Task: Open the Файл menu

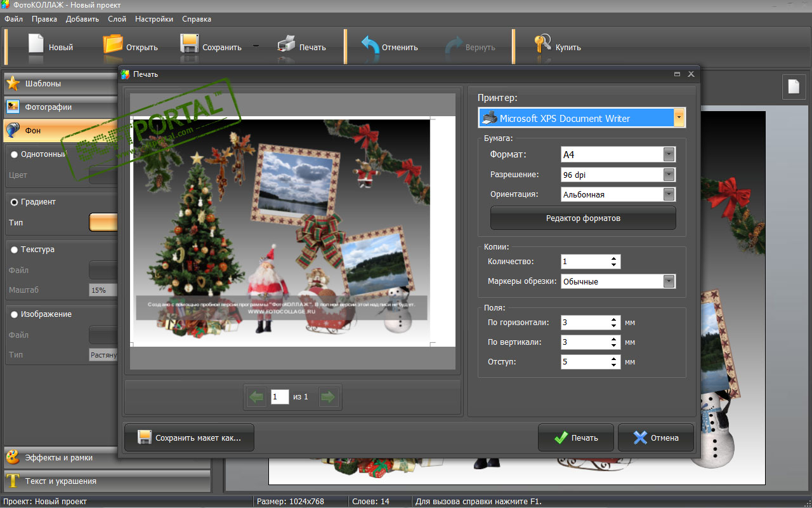Action: tap(13, 19)
